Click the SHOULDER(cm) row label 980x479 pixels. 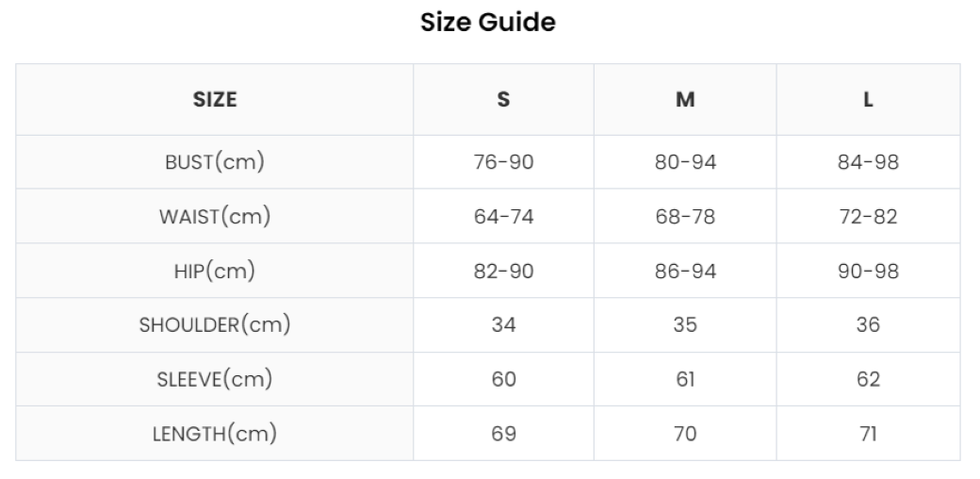[215, 325]
